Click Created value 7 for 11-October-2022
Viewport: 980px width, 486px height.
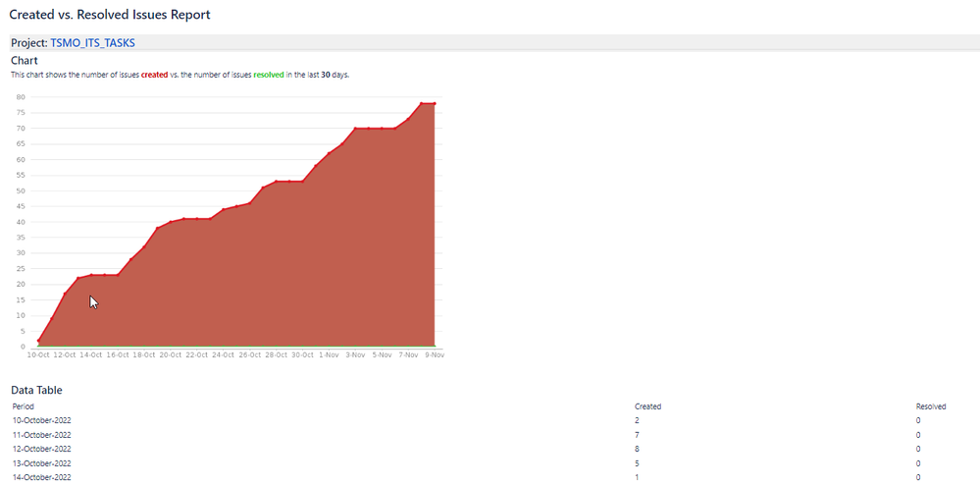(637, 435)
